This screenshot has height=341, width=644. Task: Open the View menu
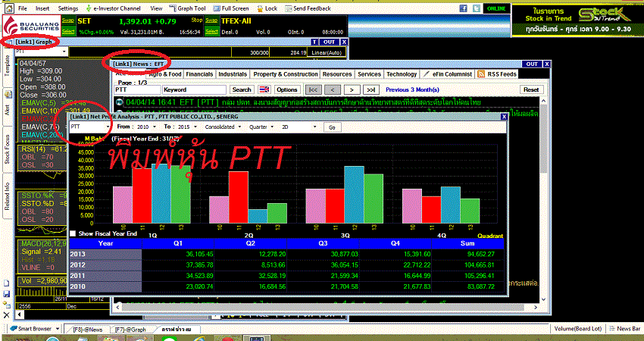tap(156, 8)
